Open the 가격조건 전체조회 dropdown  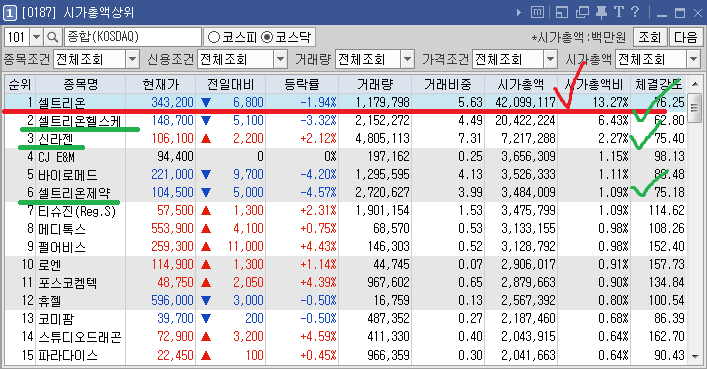click(x=550, y=59)
